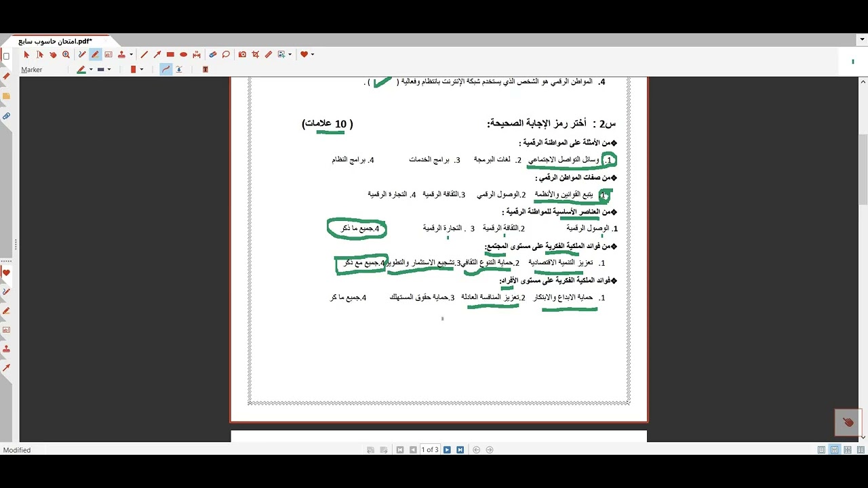Select the crop tool
The width and height of the screenshot is (868, 488).
pyautogui.click(x=256, y=55)
